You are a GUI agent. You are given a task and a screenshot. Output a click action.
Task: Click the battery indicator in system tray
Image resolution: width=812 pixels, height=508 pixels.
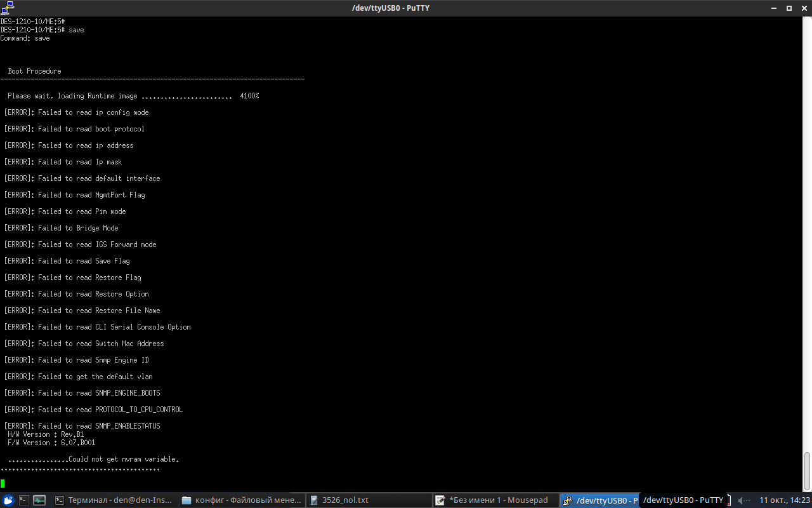729,500
